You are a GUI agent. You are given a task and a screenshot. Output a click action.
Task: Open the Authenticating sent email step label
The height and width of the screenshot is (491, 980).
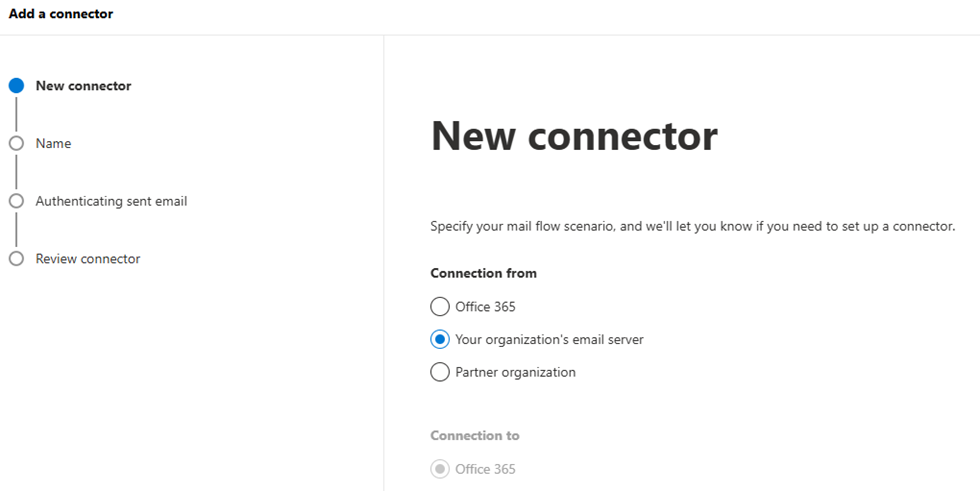click(x=111, y=201)
